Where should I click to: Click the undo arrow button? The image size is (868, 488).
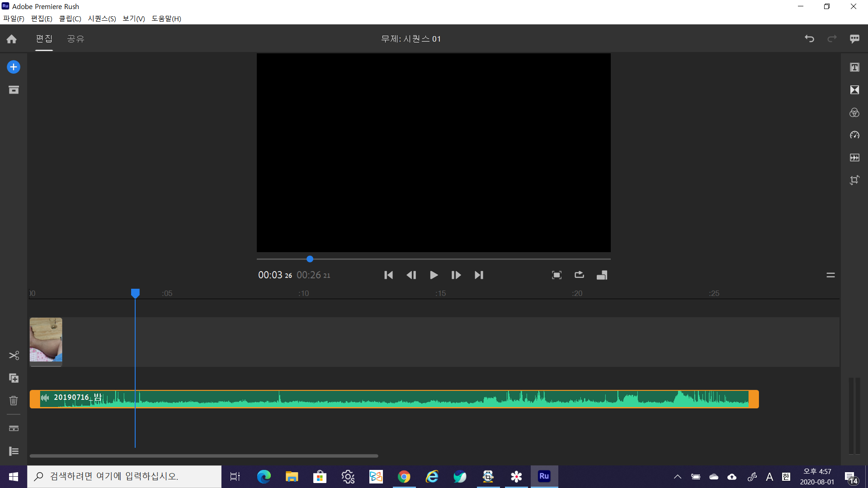pyautogui.click(x=809, y=39)
